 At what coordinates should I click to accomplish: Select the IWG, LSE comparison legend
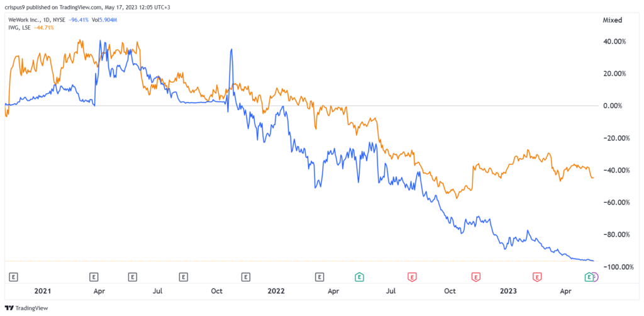[x=21, y=28]
